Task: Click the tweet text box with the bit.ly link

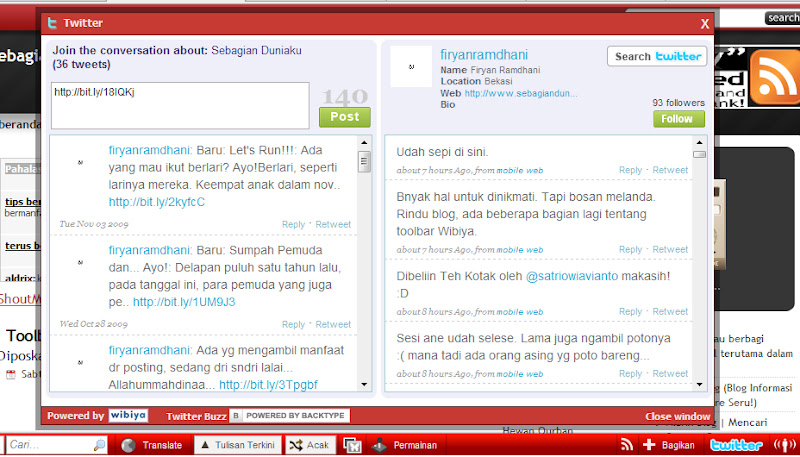Action: [180, 106]
